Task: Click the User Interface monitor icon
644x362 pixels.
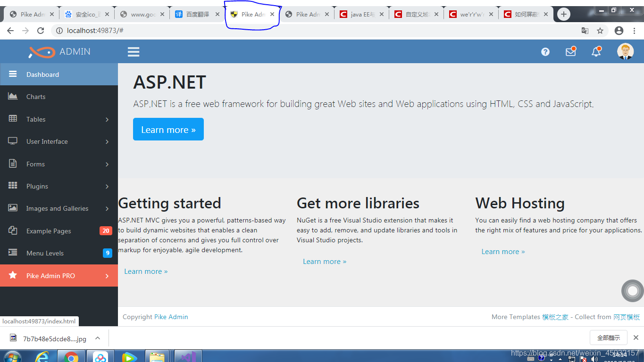Action: pos(13,141)
